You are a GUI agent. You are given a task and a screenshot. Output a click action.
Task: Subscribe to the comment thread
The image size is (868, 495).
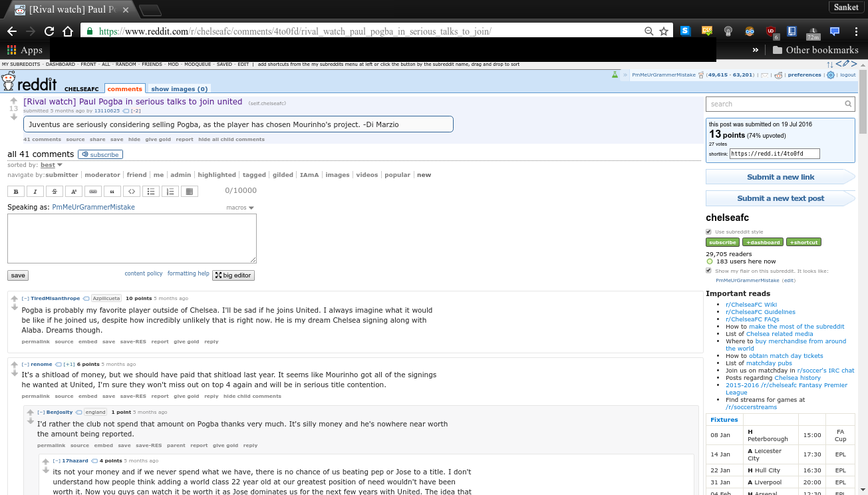tap(100, 154)
